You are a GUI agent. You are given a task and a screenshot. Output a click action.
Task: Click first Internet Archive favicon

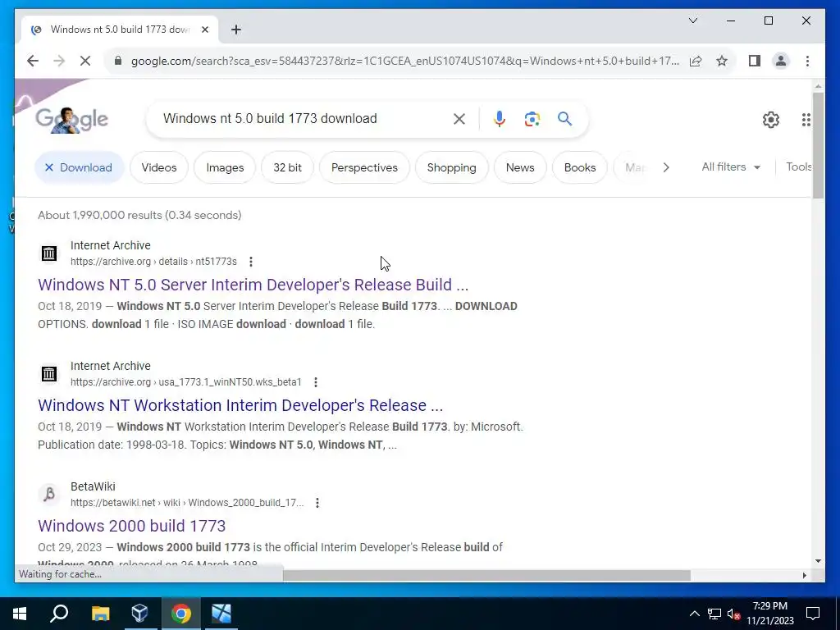(x=48, y=253)
